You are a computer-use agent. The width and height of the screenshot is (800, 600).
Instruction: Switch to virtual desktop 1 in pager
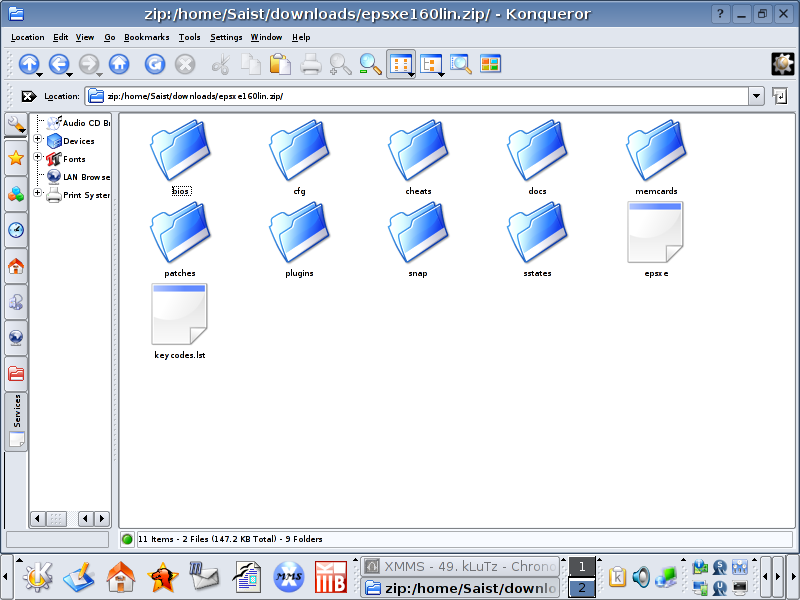pyautogui.click(x=582, y=567)
